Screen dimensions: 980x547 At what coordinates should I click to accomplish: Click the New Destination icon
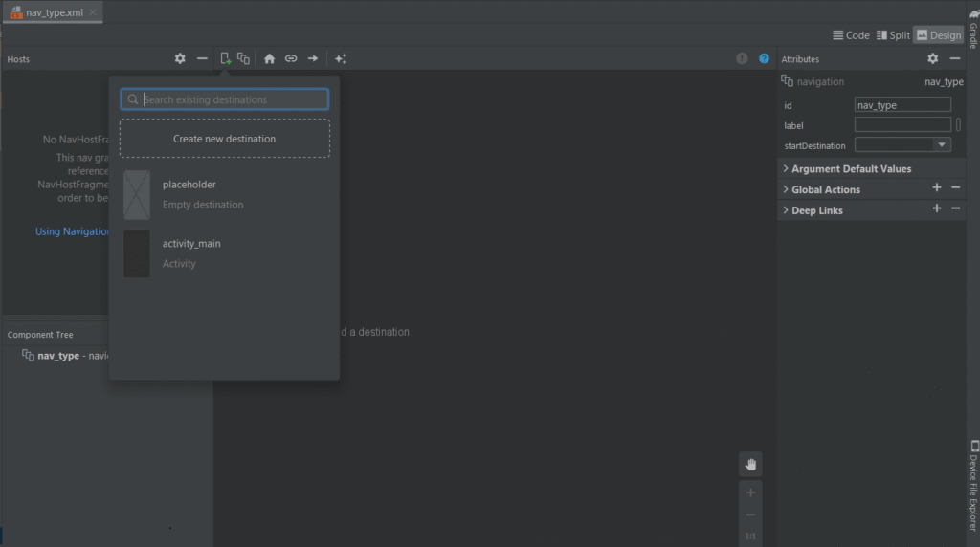click(225, 58)
